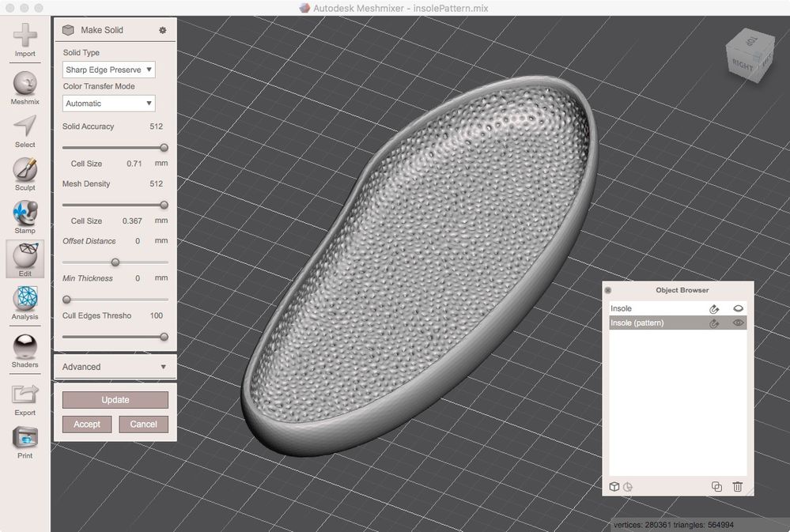Click the Offset Distance slider handle
The width and height of the screenshot is (790, 532).
pyautogui.click(x=115, y=262)
